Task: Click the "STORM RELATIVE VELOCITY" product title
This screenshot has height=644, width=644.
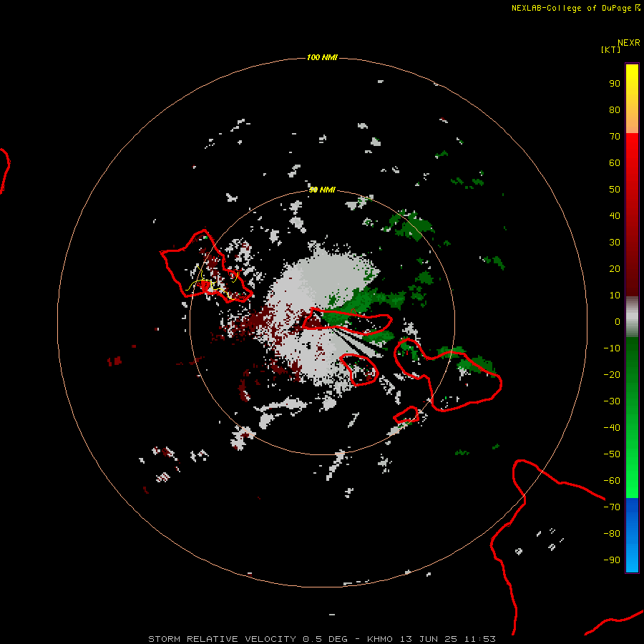Action: click(222, 639)
